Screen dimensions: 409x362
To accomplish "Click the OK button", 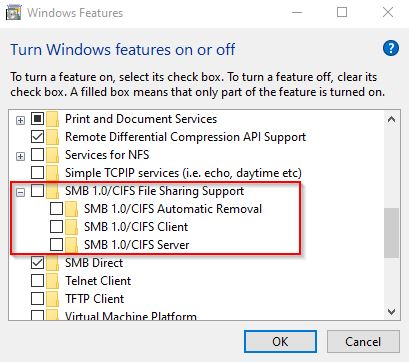I will [280, 342].
